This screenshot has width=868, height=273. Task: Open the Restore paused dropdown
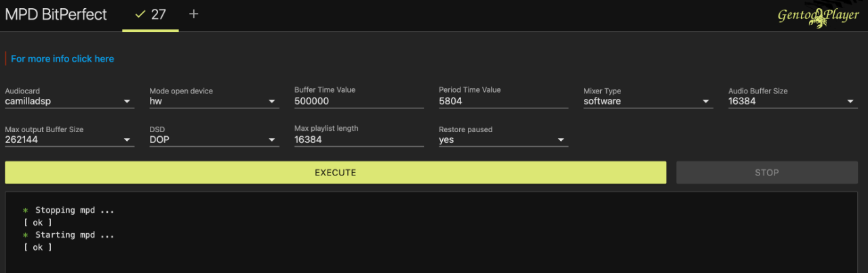click(503, 140)
